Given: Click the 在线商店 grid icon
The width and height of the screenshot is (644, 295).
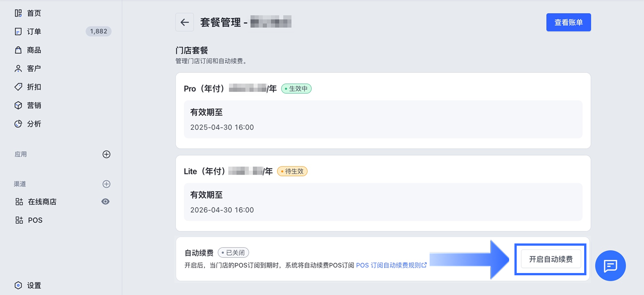Looking at the screenshot, I should 19,202.
